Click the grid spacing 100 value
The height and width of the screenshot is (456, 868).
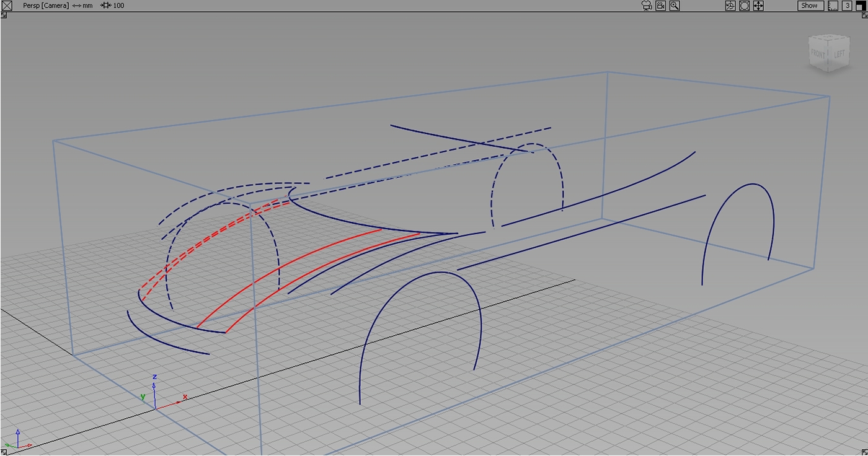point(118,6)
